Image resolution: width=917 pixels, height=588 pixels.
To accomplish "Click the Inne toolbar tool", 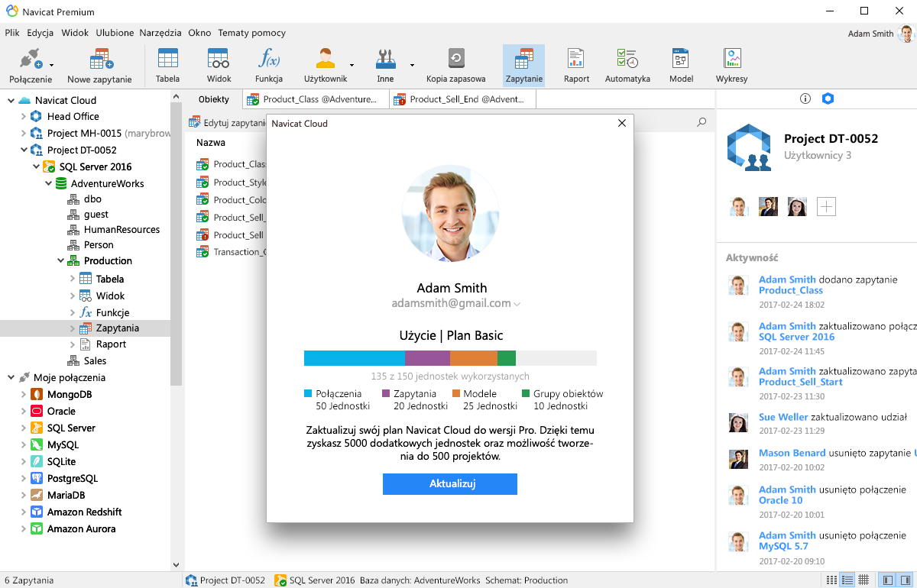I will (385, 66).
